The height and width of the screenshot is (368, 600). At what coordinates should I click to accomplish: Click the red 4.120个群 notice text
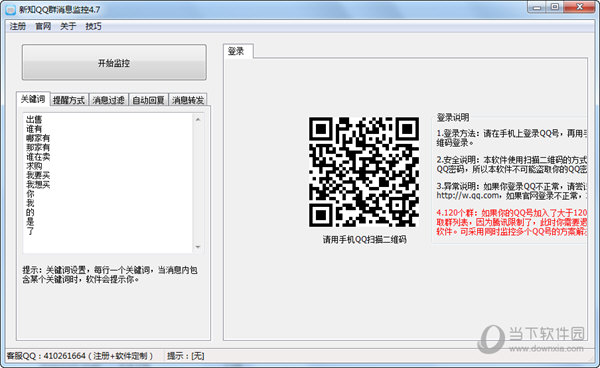pos(512,222)
